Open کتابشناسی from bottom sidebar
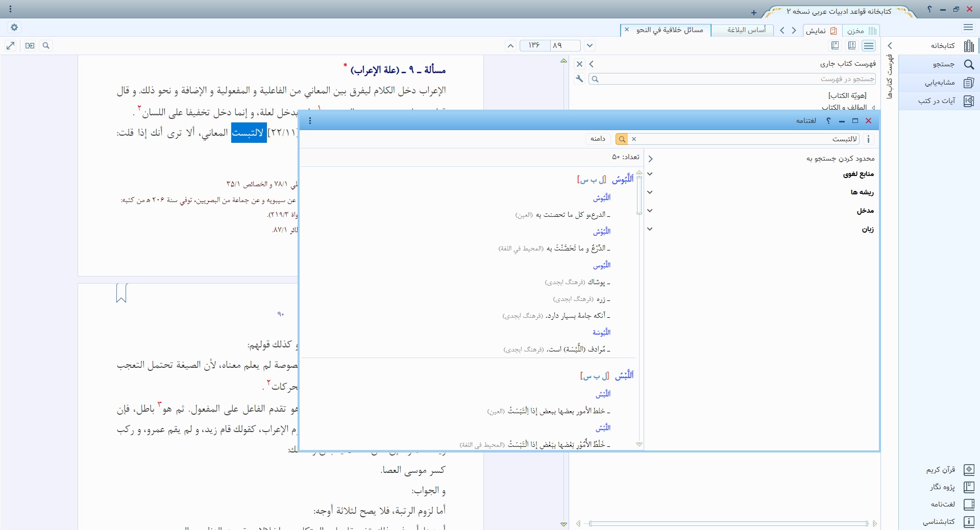Screen dimensions: 980x530 [x=949, y=522]
